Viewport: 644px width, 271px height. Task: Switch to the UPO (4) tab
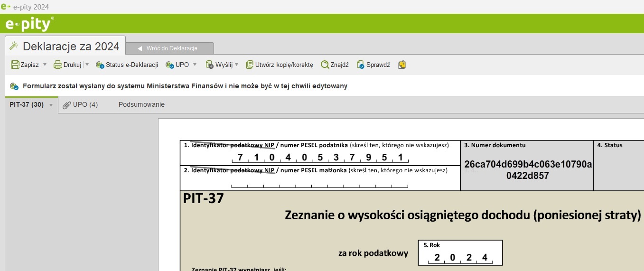click(x=81, y=105)
